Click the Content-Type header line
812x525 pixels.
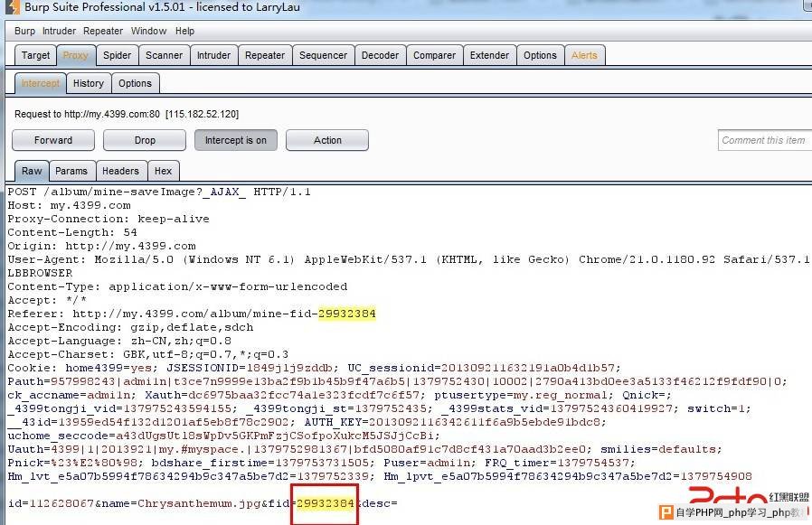(177, 286)
